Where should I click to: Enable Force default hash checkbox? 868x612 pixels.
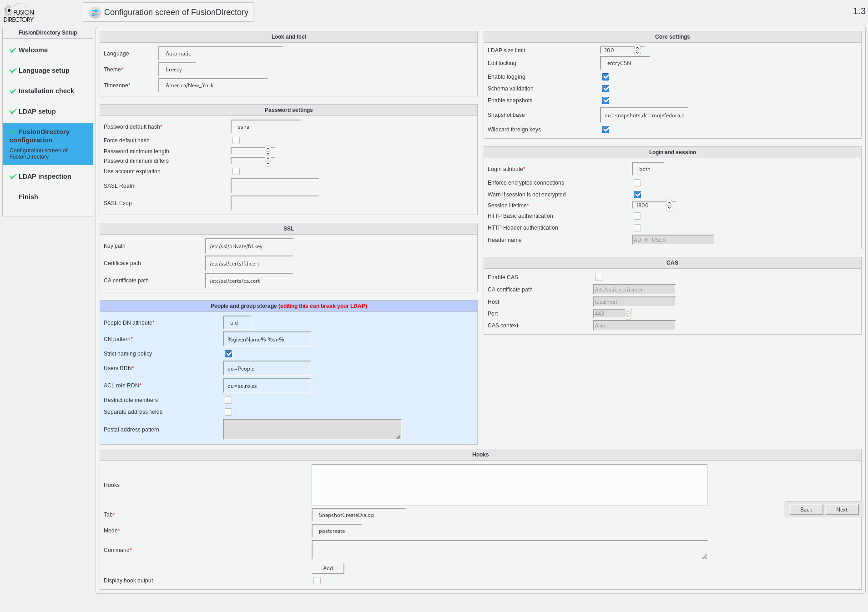click(x=236, y=140)
